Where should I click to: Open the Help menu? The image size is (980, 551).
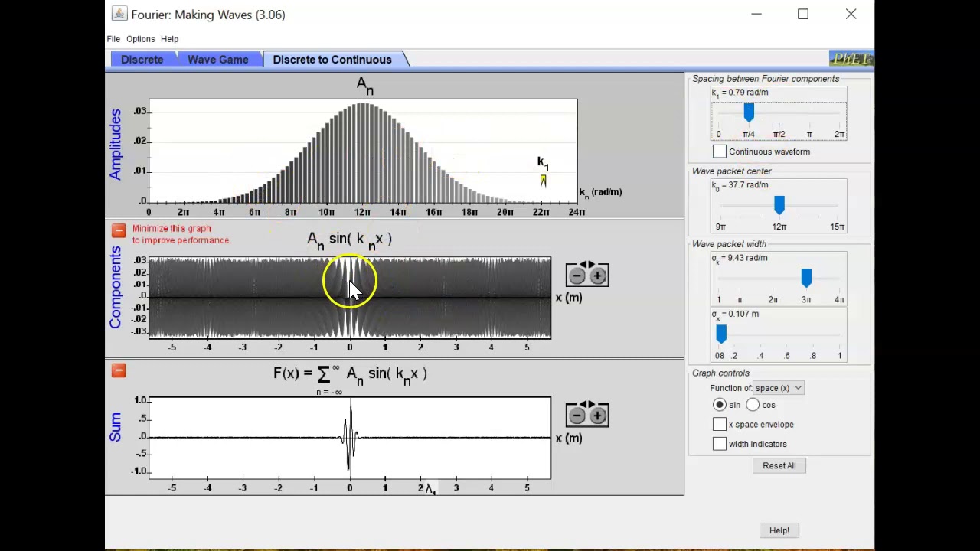[169, 39]
